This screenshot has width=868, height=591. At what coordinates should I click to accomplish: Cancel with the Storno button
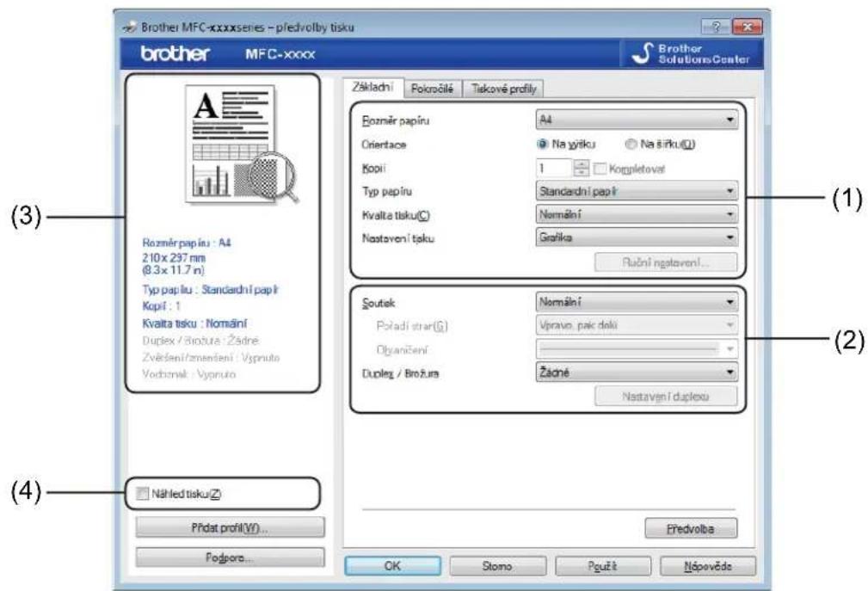point(497,565)
